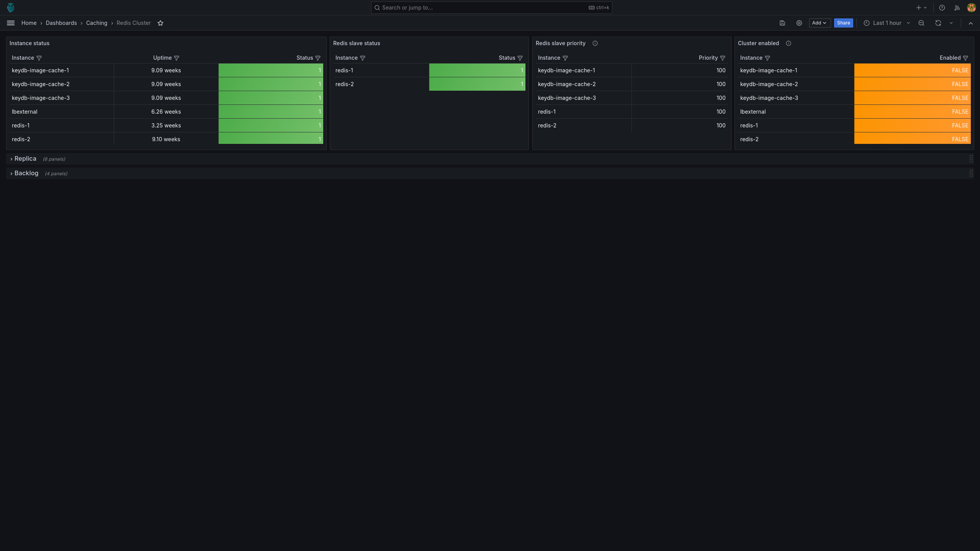This screenshot has height=551, width=980.
Task: Click Instance status panel title
Action: pos(29,43)
